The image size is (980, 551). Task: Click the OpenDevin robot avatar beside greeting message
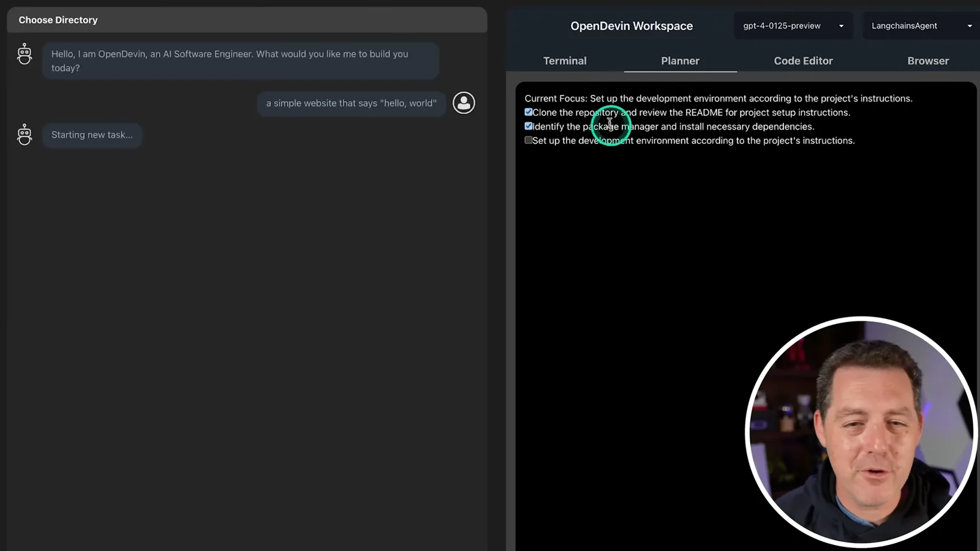(x=24, y=54)
